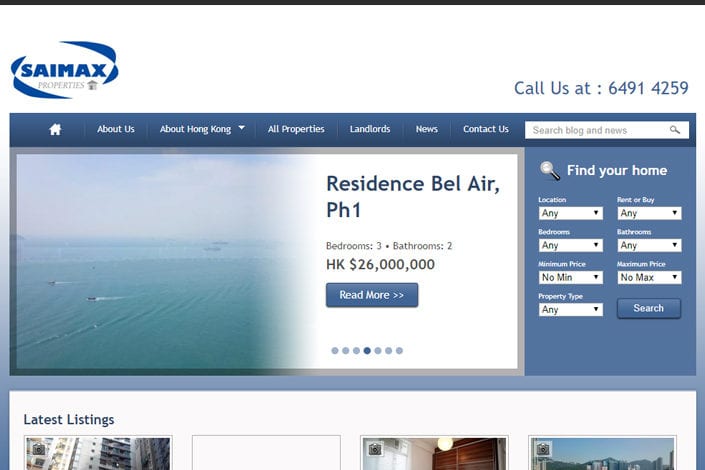The image size is (705, 470).
Task: Click the magnifying glass beside Find your home
Action: 550,171
